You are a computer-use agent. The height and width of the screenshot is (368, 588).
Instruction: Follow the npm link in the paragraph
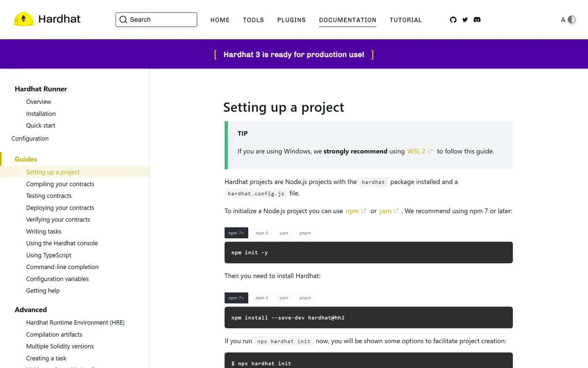(x=352, y=211)
